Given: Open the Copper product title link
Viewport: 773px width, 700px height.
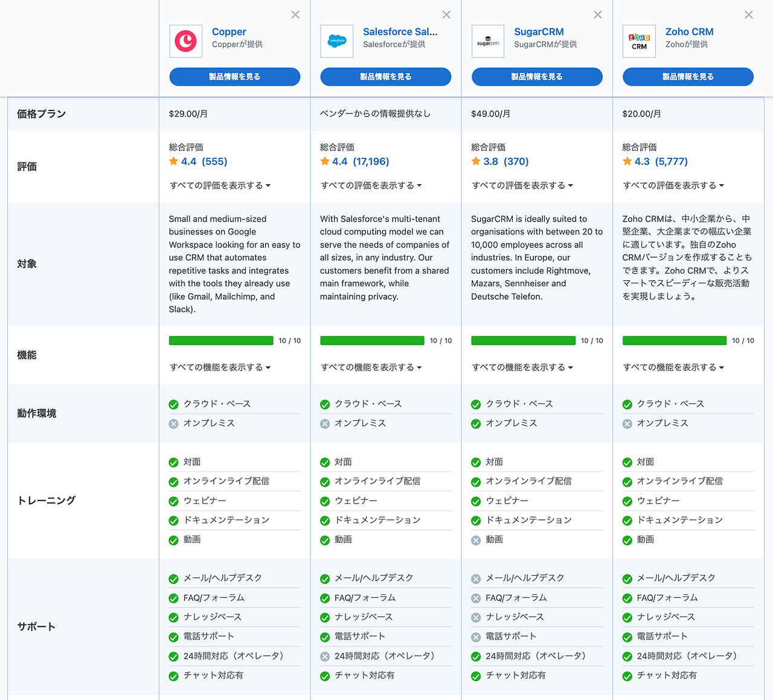Looking at the screenshot, I should (x=229, y=31).
